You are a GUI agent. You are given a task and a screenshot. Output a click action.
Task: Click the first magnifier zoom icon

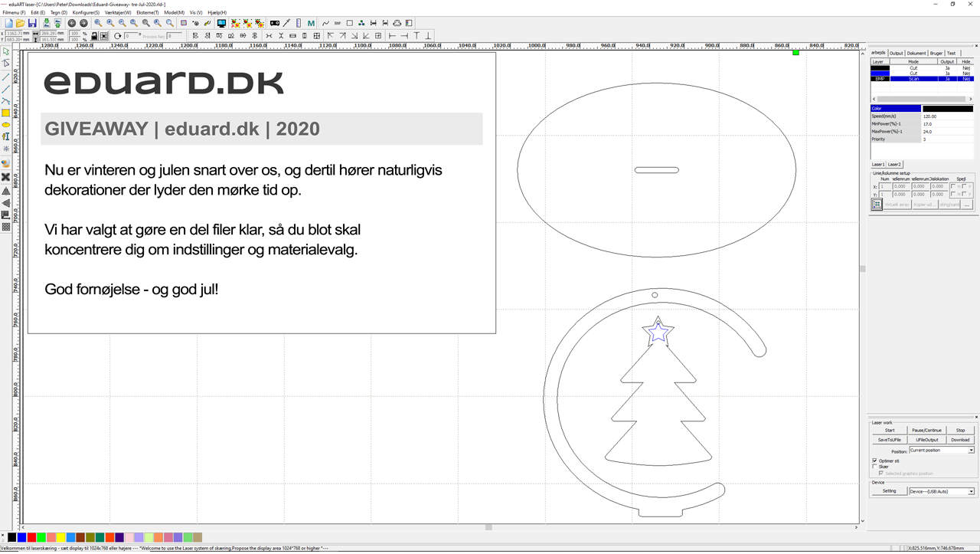point(98,24)
